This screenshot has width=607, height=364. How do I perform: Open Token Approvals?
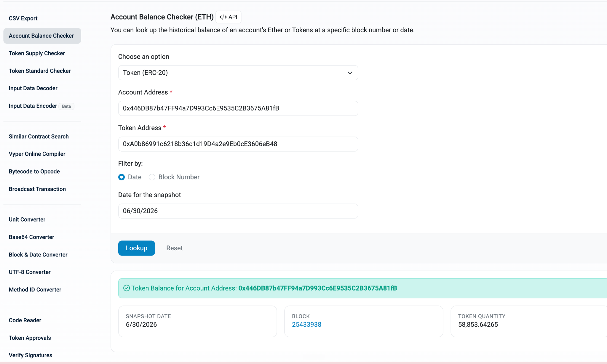30,338
